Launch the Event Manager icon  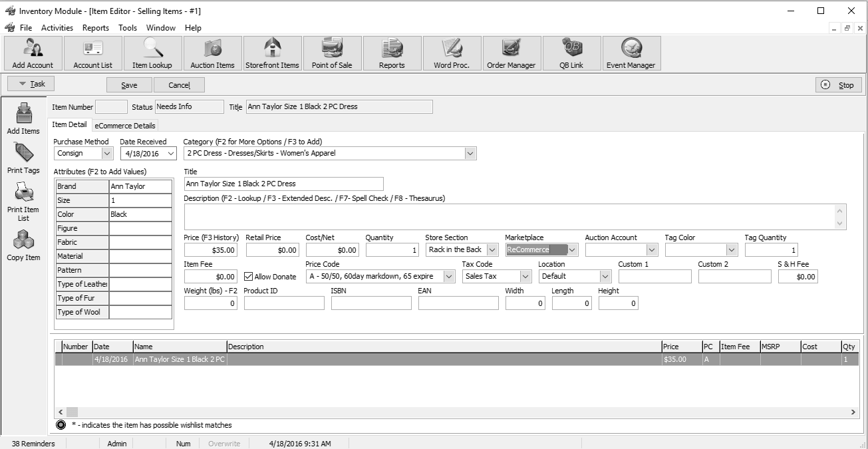(x=631, y=53)
